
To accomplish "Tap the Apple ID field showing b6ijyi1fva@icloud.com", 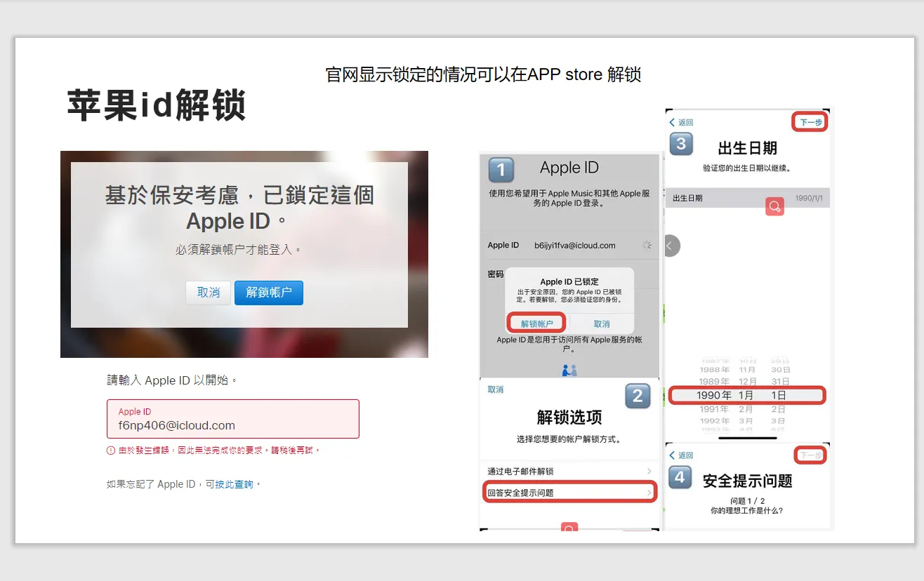I will pyautogui.click(x=569, y=246).
